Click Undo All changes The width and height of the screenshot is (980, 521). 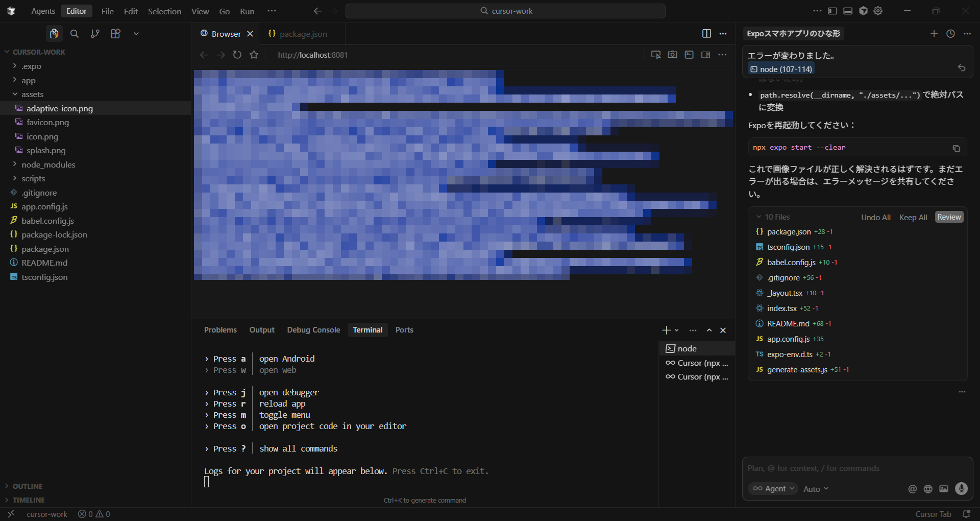pos(875,217)
